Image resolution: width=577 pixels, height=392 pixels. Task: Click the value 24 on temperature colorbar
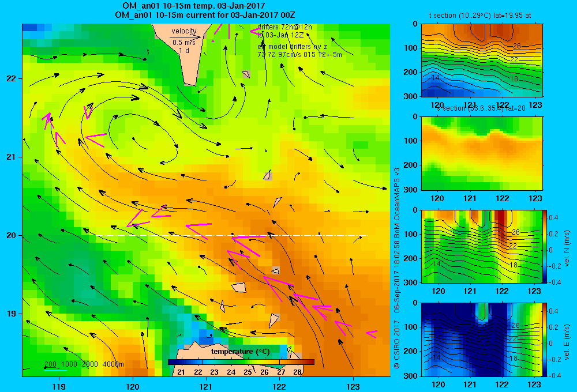pos(231,372)
